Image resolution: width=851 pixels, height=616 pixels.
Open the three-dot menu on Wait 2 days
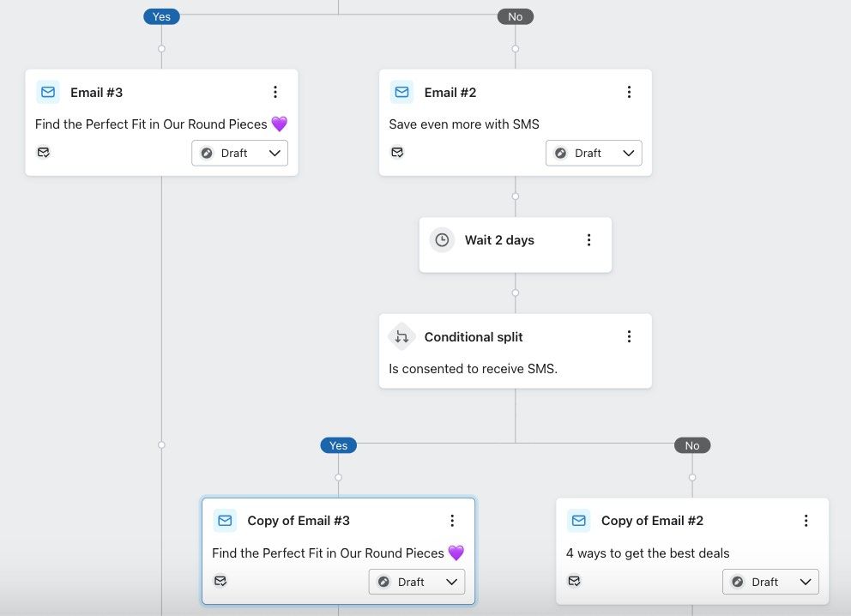point(589,240)
